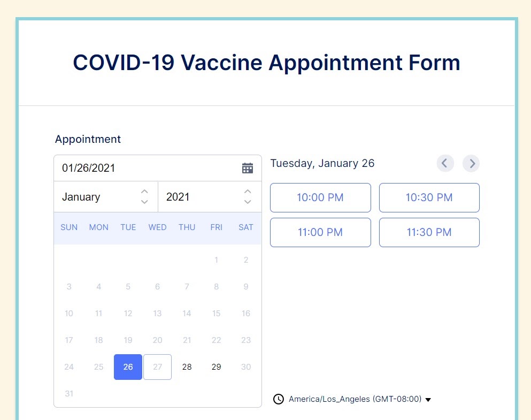Choose the 11:30 PM appointment time
Viewport: 531px width, 420px height.
tap(429, 232)
